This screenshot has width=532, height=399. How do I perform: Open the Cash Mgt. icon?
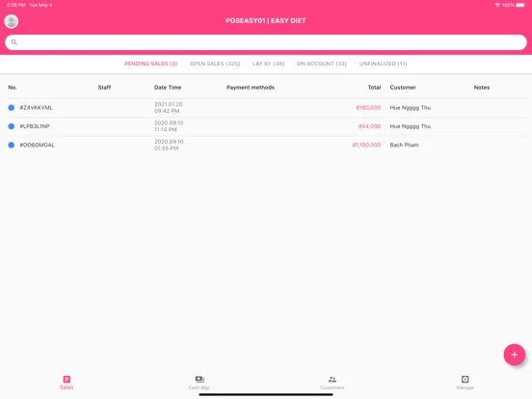199,379
